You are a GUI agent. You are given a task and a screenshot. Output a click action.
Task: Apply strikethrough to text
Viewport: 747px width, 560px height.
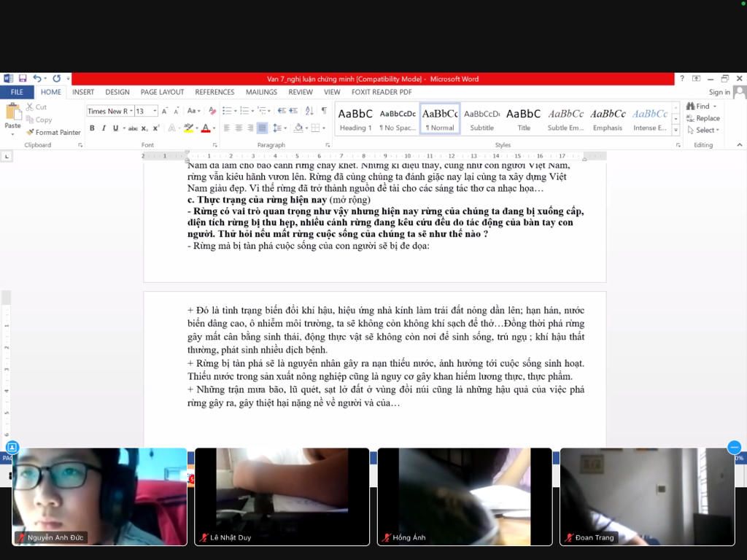133,128
